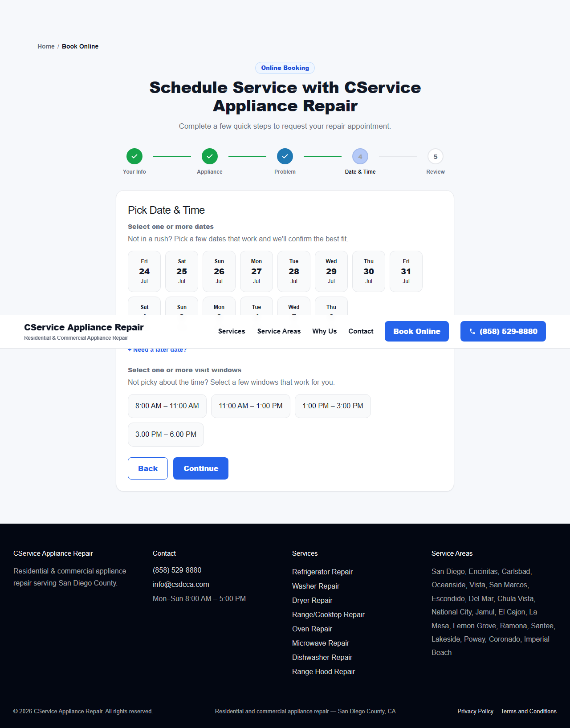This screenshot has height=728, width=570.
Task: Open the Privacy Policy link
Action: pyautogui.click(x=475, y=711)
